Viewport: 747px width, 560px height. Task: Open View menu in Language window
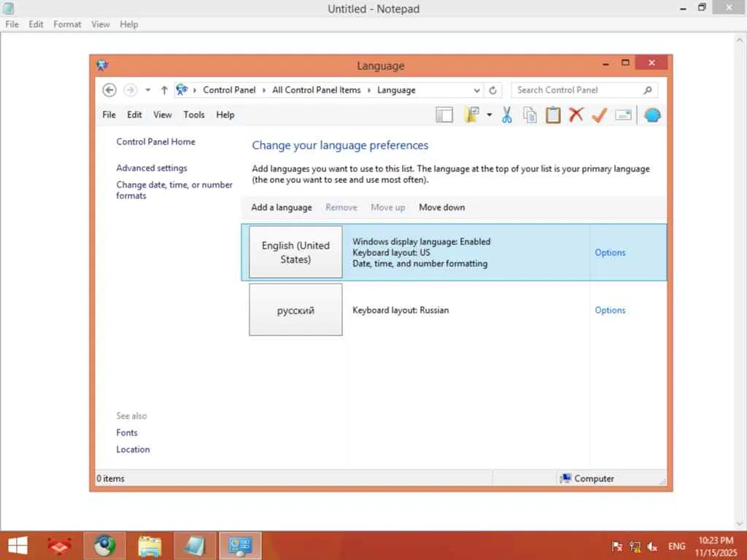(x=163, y=114)
